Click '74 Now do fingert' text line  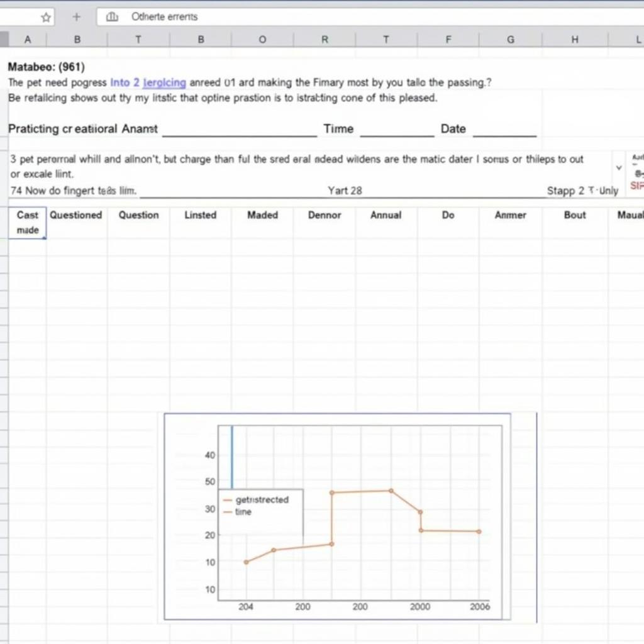coord(73,191)
